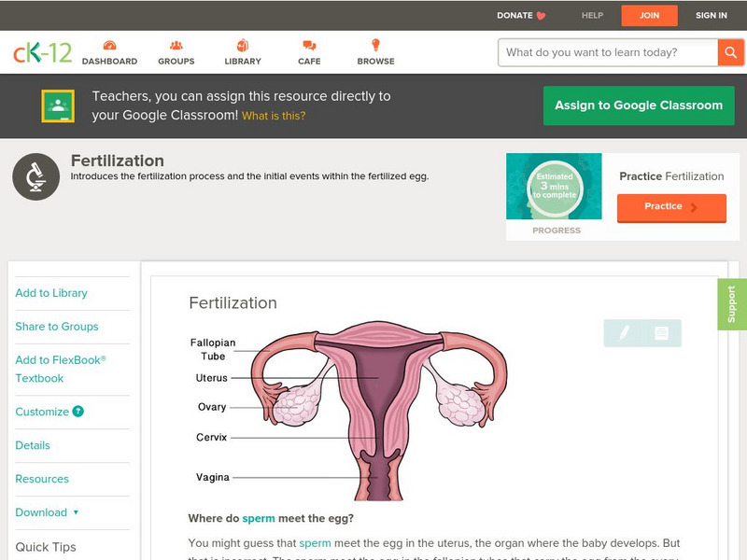Open the Details sidebar link
The height and width of the screenshot is (560, 747).
[x=33, y=445]
